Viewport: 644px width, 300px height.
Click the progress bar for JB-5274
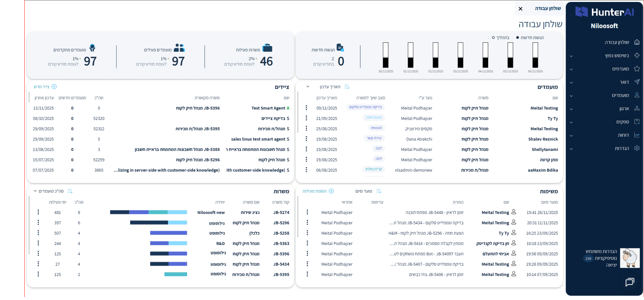click(x=148, y=212)
